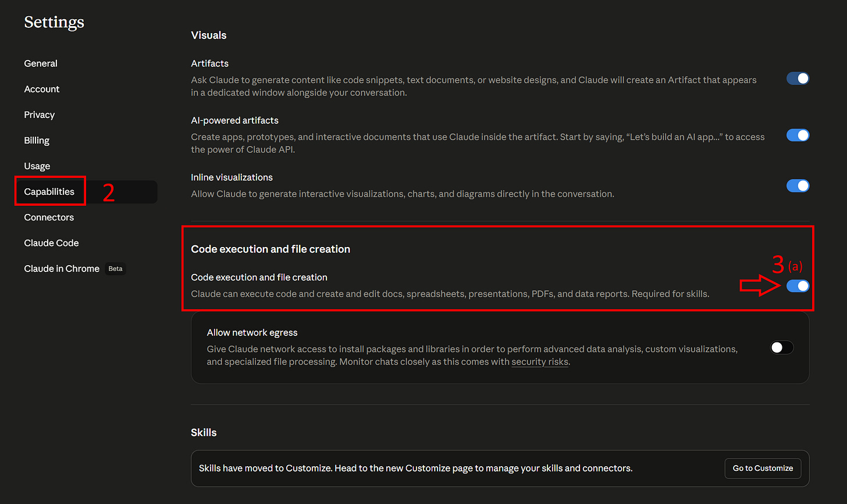847x504 pixels.
Task: Switch off Code execution and file creation
Action: (798, 286)
